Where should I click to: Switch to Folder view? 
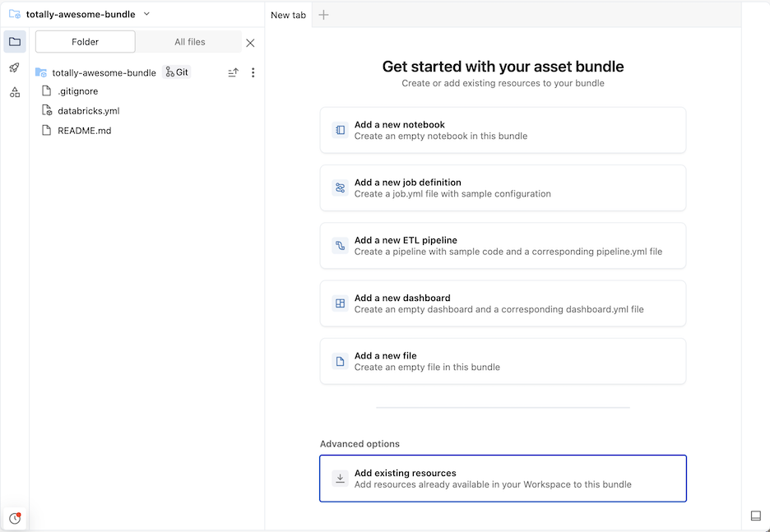86,42
